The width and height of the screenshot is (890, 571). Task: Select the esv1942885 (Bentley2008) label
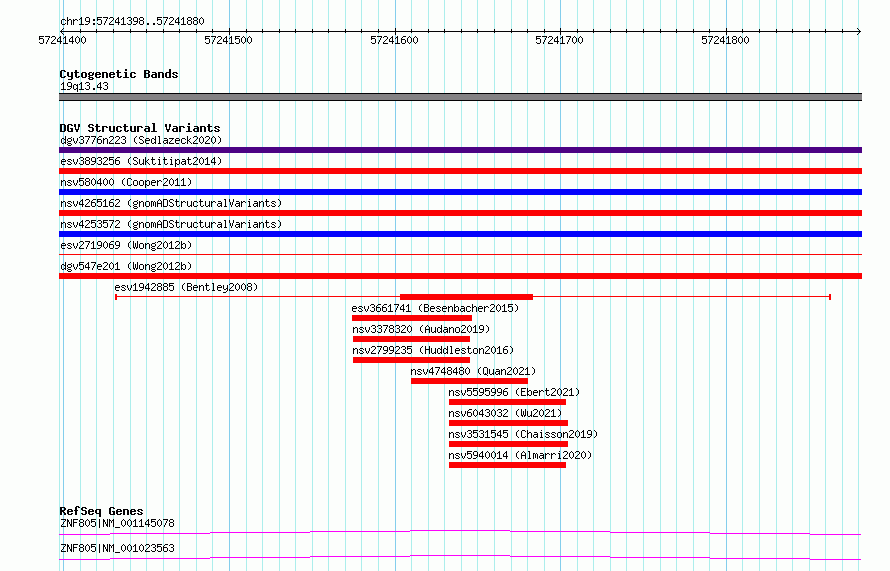pyautogui.click(x=186, y=287)
